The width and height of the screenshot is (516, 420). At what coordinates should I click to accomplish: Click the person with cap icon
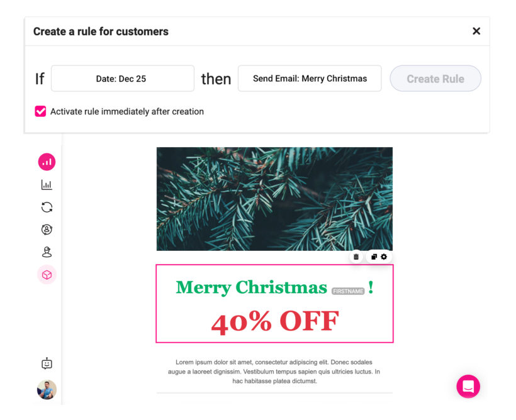(47, 252)
